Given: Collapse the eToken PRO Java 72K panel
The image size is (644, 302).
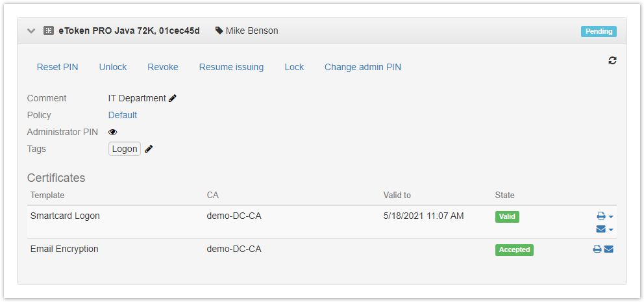Looking at the screenshot, I should click(32, 31).
